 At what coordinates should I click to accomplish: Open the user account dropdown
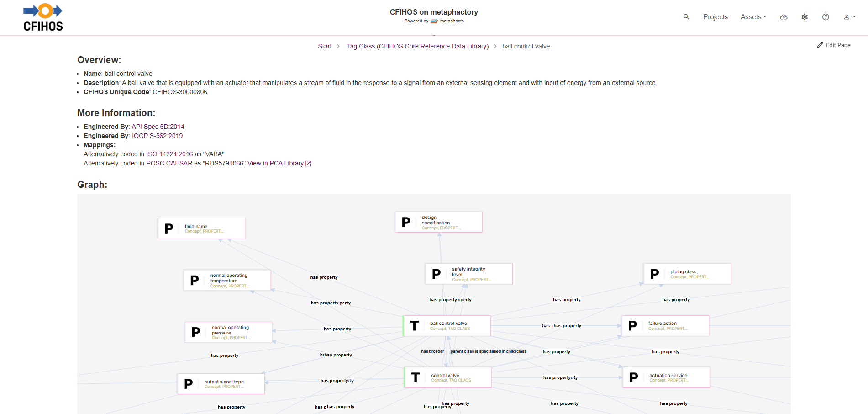[x=849, y=17]
